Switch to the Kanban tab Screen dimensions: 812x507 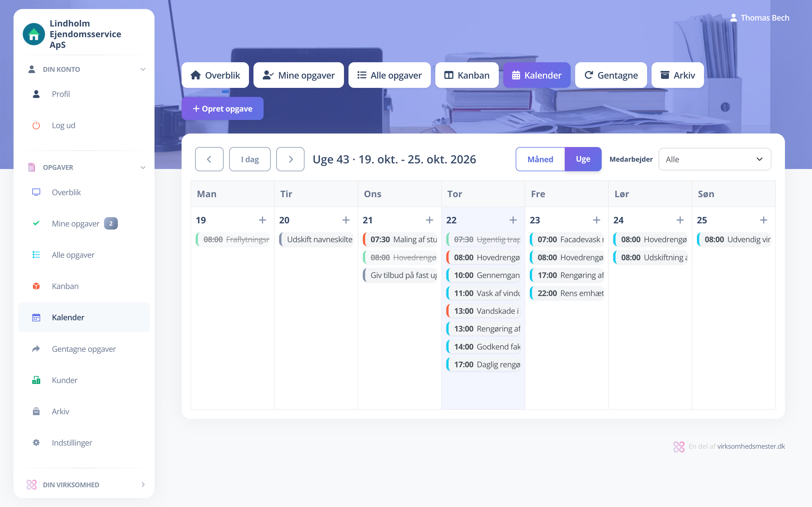click(467, 75)
